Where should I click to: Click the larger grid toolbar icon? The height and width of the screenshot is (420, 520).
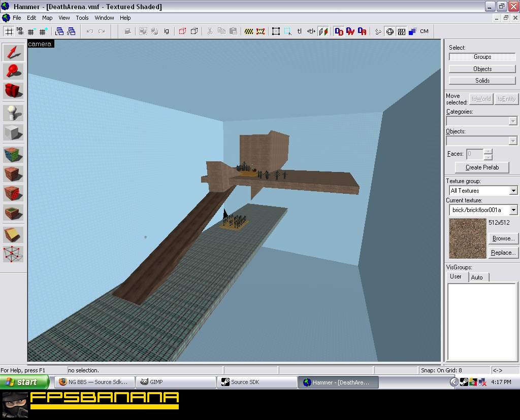coord(43,31)
